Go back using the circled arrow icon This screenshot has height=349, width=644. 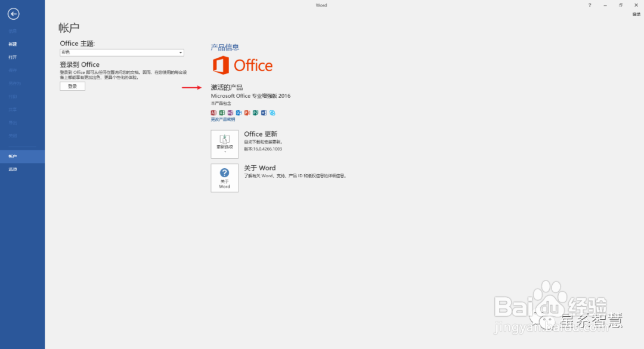click(13, 14)
